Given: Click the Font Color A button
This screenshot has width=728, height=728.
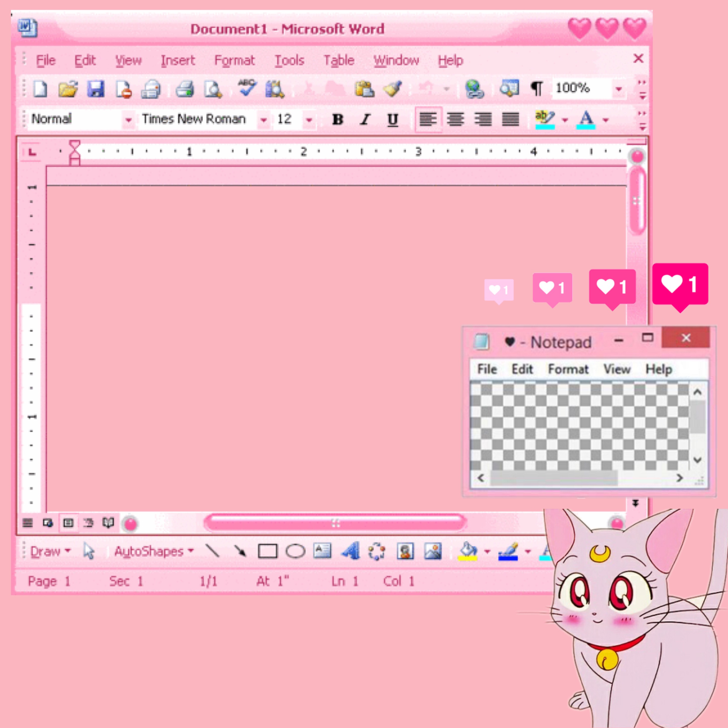Looking at the screenshot, I should [x=586, y=120].
